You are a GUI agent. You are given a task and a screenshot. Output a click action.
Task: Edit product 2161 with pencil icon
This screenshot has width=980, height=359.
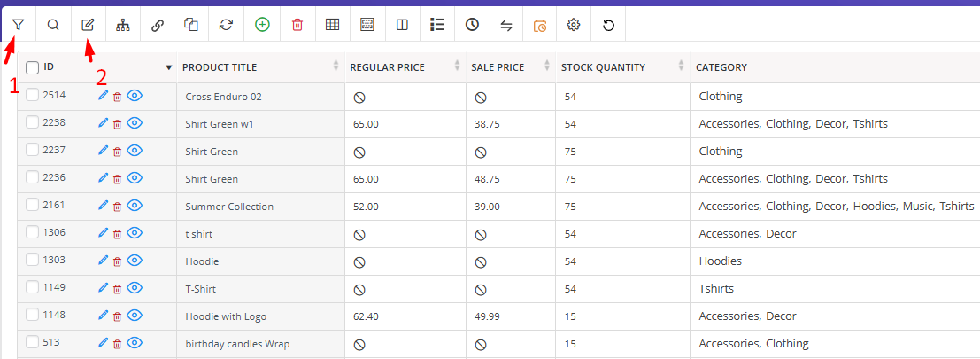[104, 205]
